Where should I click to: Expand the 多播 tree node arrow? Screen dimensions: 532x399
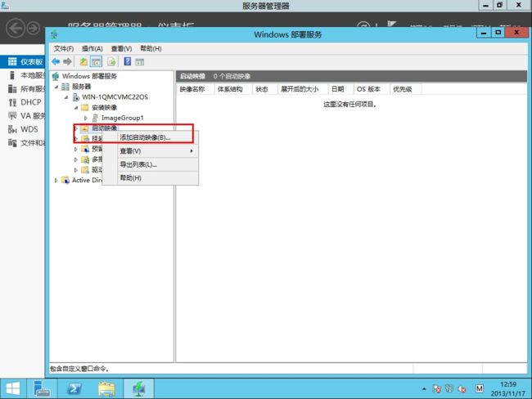point(75,159)
